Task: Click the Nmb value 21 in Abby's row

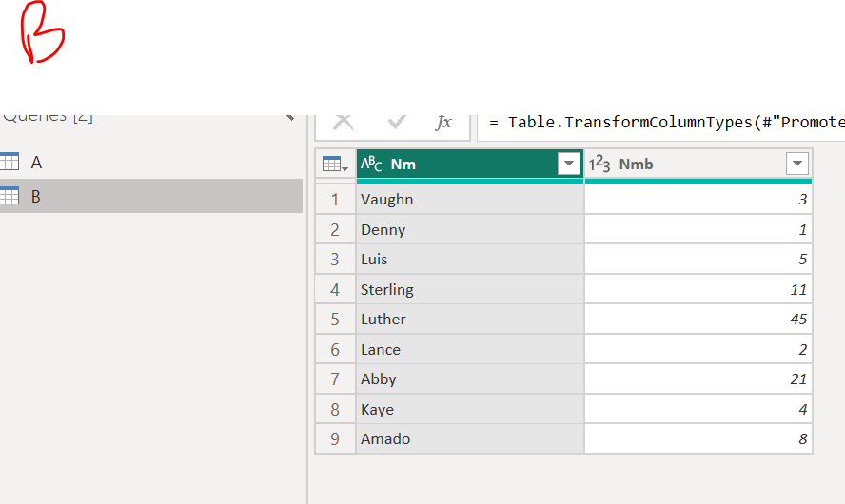Action: (698, 379)
